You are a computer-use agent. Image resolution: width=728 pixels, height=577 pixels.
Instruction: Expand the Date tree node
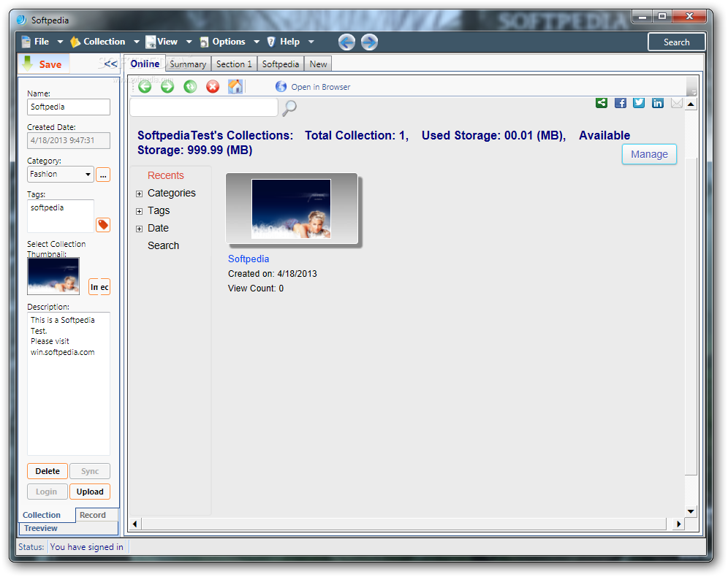tap(139, 229)
